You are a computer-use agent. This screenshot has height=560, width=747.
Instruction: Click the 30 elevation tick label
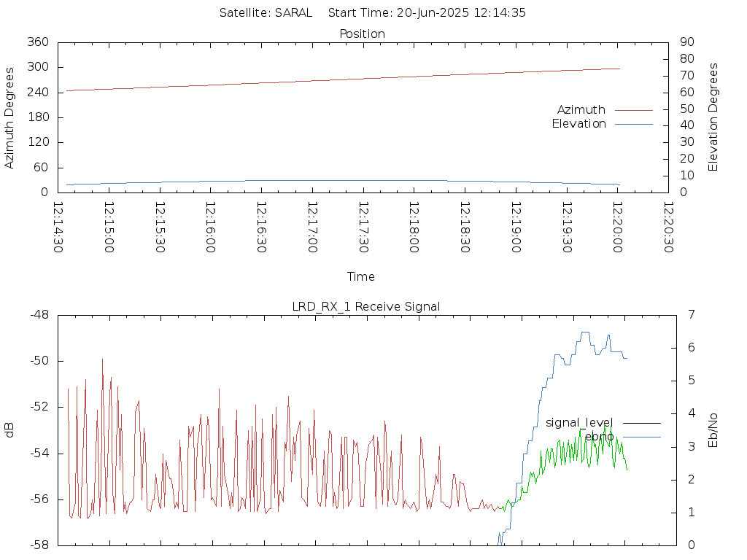687,142
